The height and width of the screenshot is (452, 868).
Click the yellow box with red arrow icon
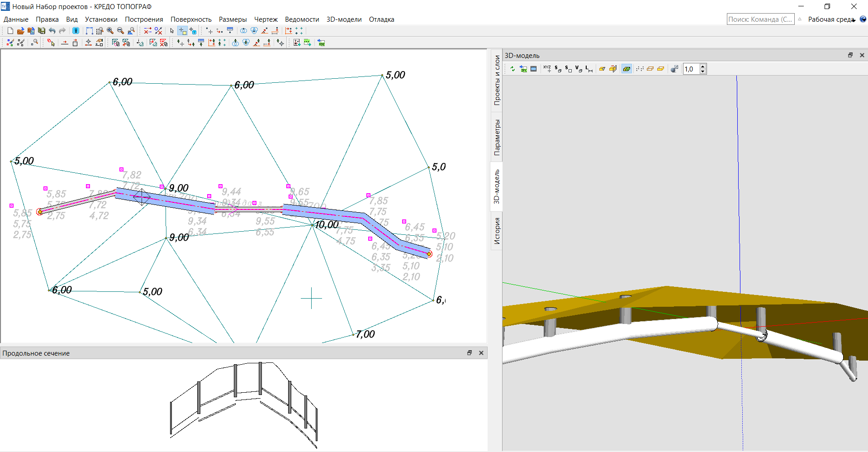[x=613, y=69]
